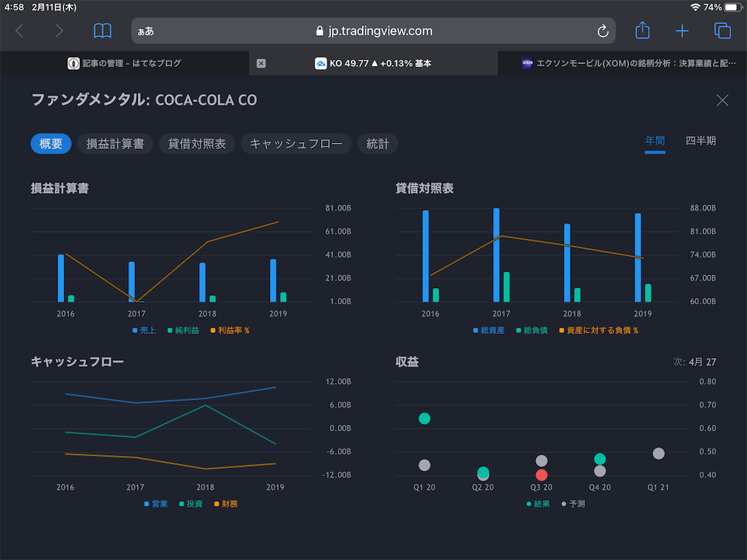Toggle the 純利益 legend item
The height and width of the screenshot is (560, 747).
coord(183,330)
